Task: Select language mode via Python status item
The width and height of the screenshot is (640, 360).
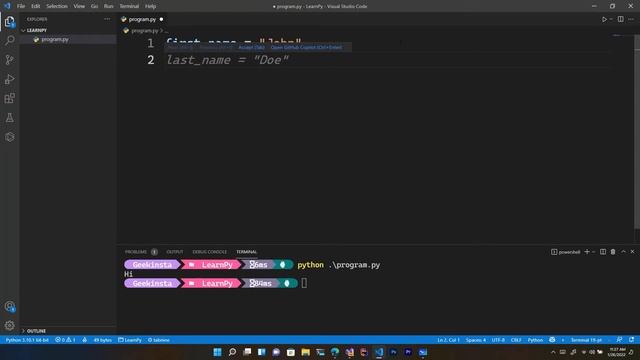Action: coord(535,340)
